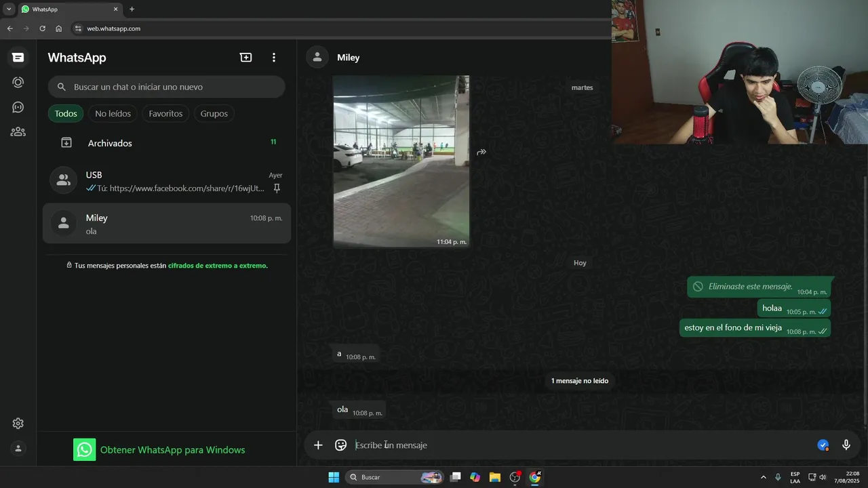868x488 pixels.
Task: Show hidden system tray icons
Action: pos(764,477)
